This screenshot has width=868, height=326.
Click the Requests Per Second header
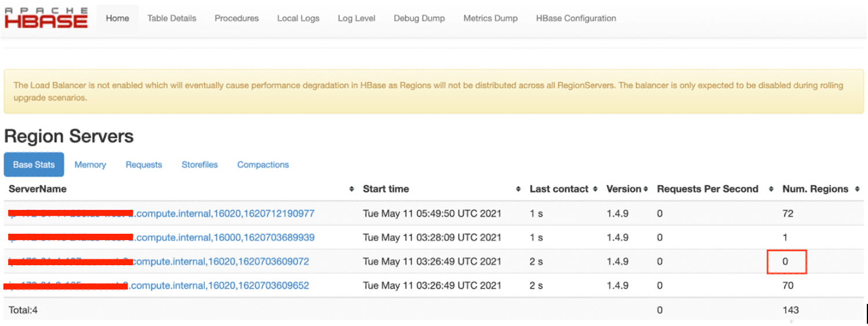[x=707, y=189]
